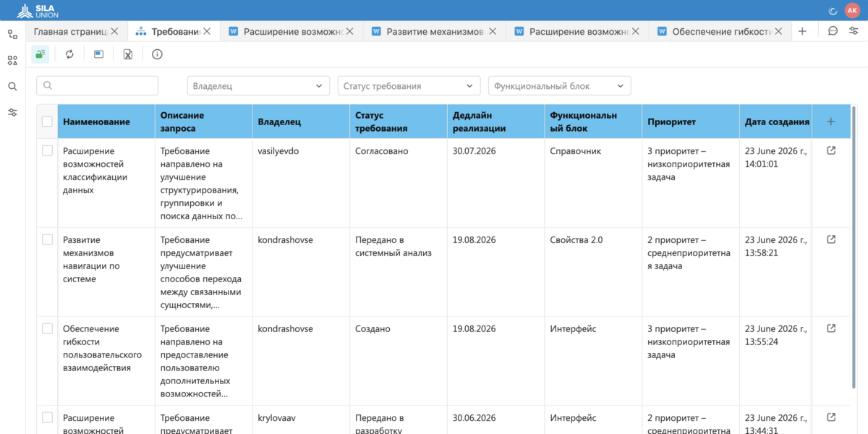Sort by the Приоритет column header
868x434 pixels.
pos(691,122)
